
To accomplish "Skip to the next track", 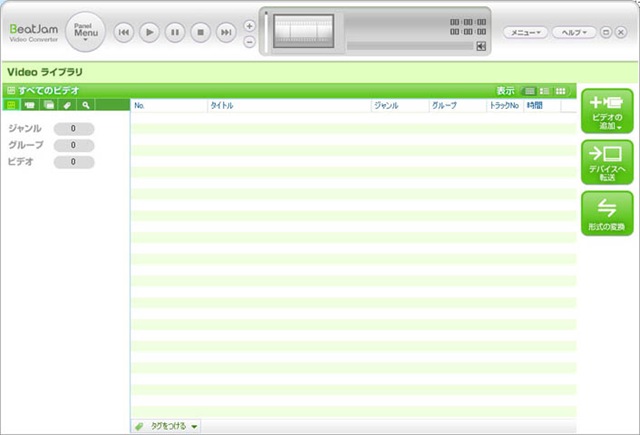I will point(227,33).
